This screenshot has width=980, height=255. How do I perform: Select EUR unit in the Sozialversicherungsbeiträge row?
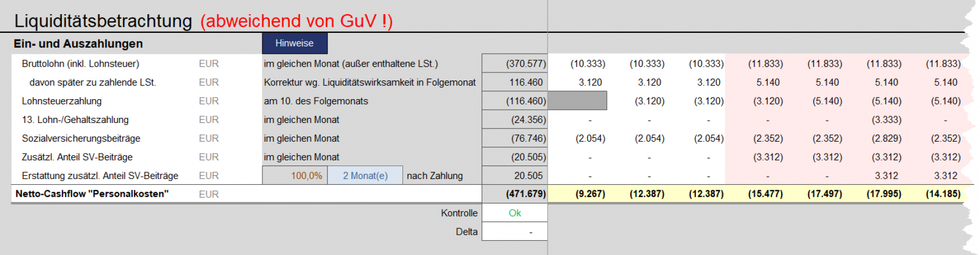click(209, 139)
